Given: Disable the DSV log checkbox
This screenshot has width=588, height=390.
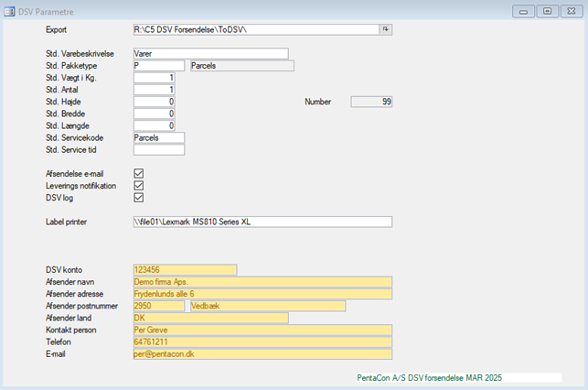Looking at the screenshot, I should 139,197.
